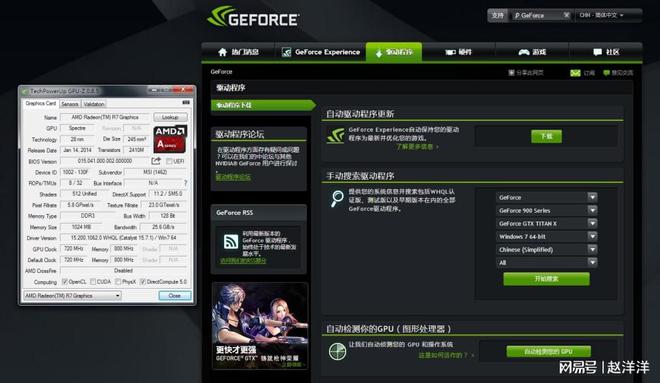Expand the GeForce 900 Series dropdown
This screenshot has width=660, height=383.
click(x=546, y=210)
